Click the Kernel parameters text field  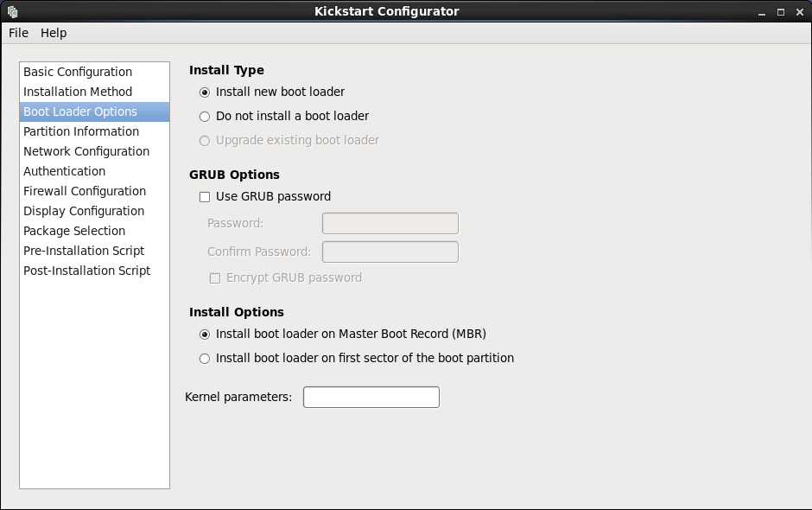[x=371, y=397]
